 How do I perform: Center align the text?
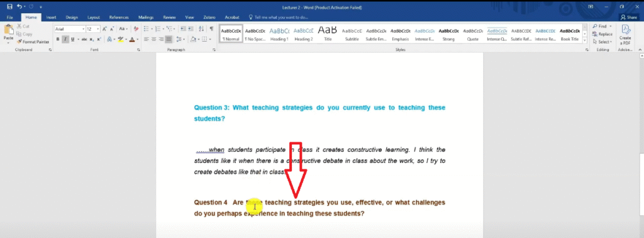coord(153,40)
